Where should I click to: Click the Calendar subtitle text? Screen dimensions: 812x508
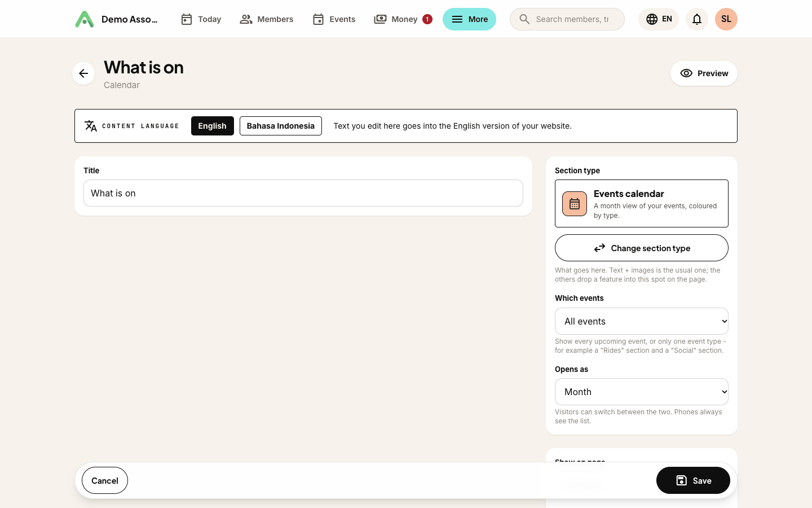(122, 85)
